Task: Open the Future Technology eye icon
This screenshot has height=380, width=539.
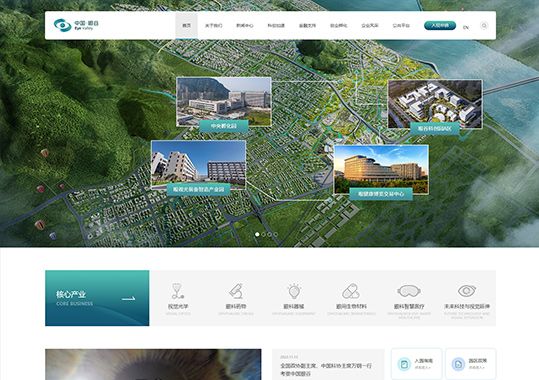Action: click(467, 291)
